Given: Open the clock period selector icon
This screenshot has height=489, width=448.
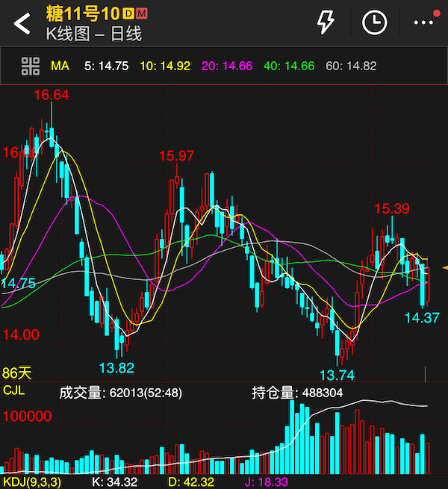Looking at the screenshot, I should (x=374, y=22).
